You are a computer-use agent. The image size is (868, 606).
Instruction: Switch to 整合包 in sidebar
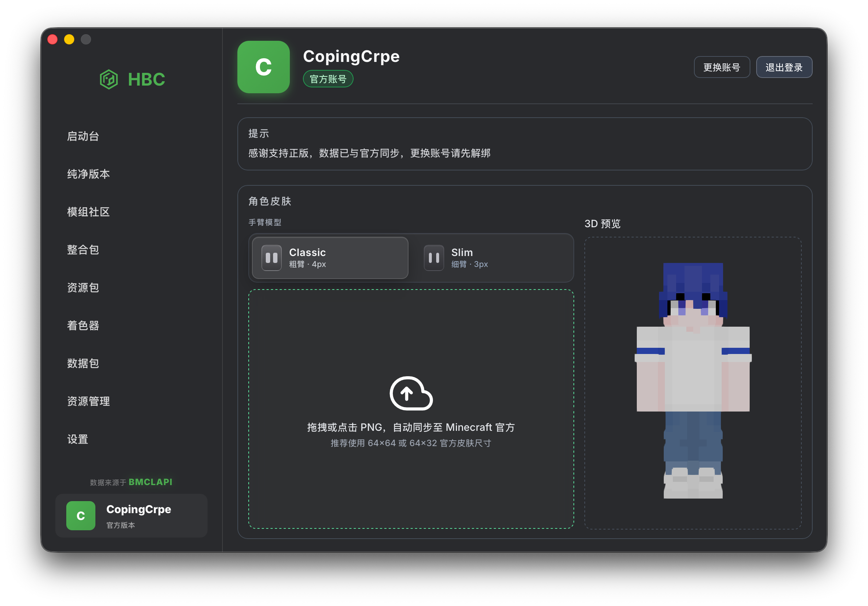[83, 249]
